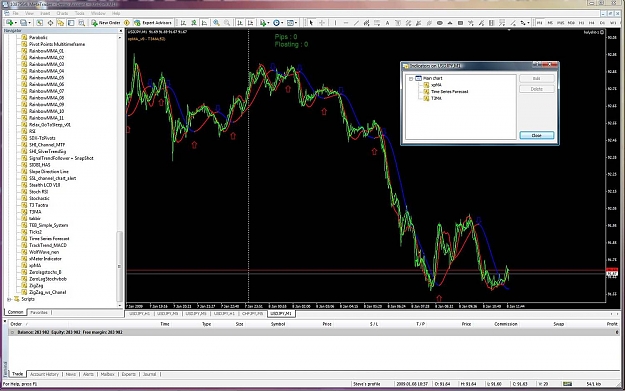Open the Insert menu

click(x=45, y=13)
